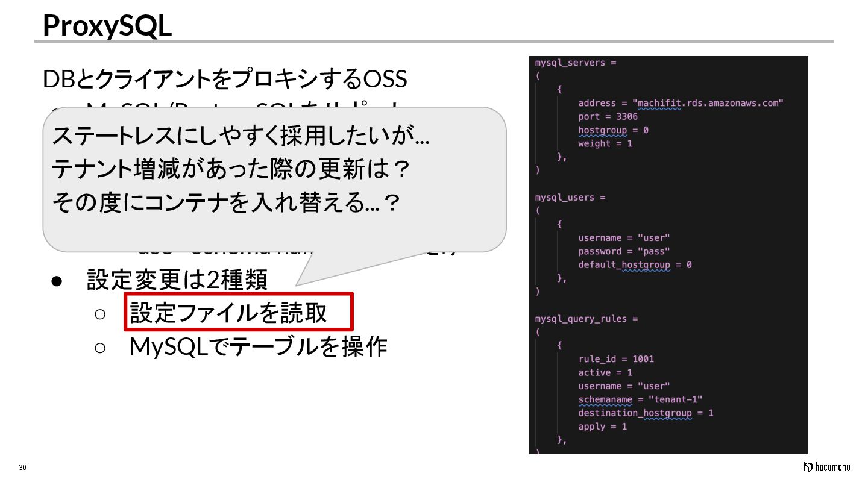Click the hacomono logo in the footer

[826, 468]
